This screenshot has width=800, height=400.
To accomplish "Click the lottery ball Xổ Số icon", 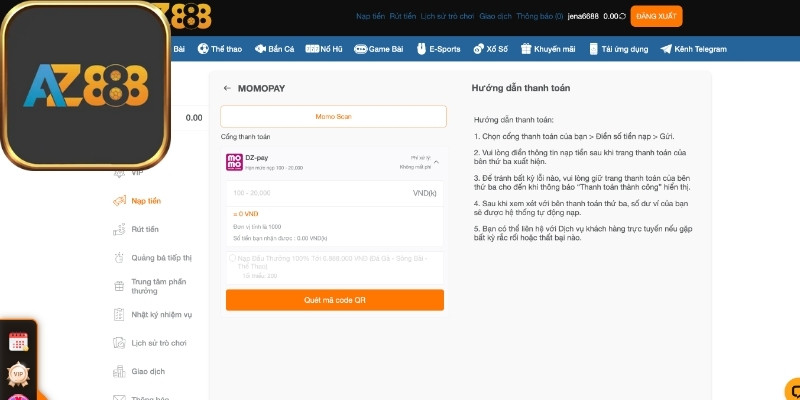I will [x=479, y=49].
